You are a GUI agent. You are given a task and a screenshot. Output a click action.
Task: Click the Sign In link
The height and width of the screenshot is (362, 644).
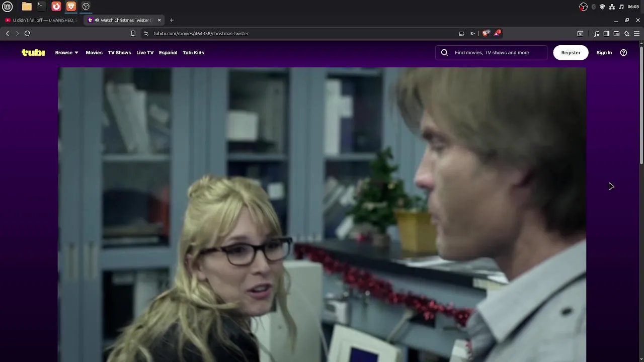[604, 52]
